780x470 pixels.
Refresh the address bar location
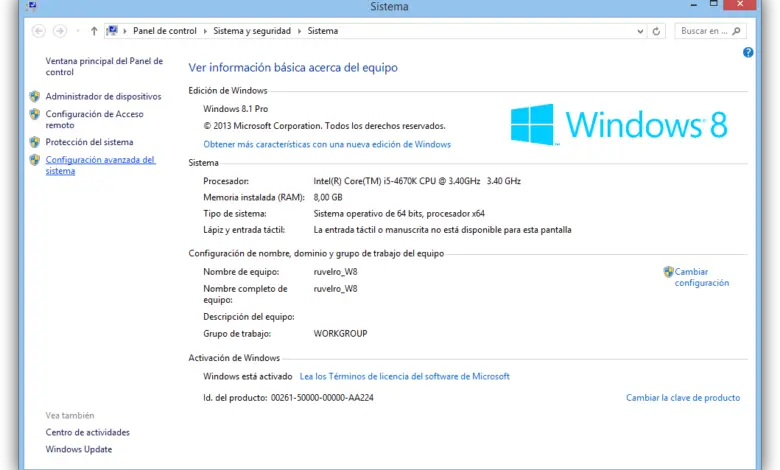coord(656,31)
